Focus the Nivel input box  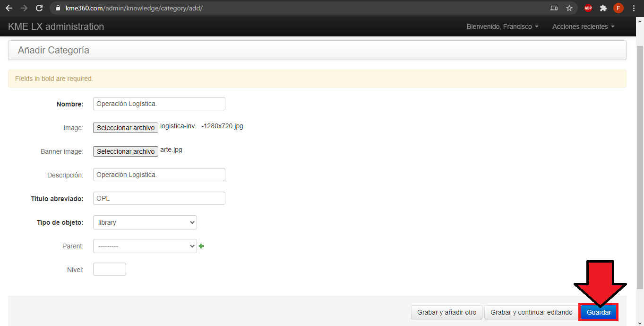coord(110,269)
